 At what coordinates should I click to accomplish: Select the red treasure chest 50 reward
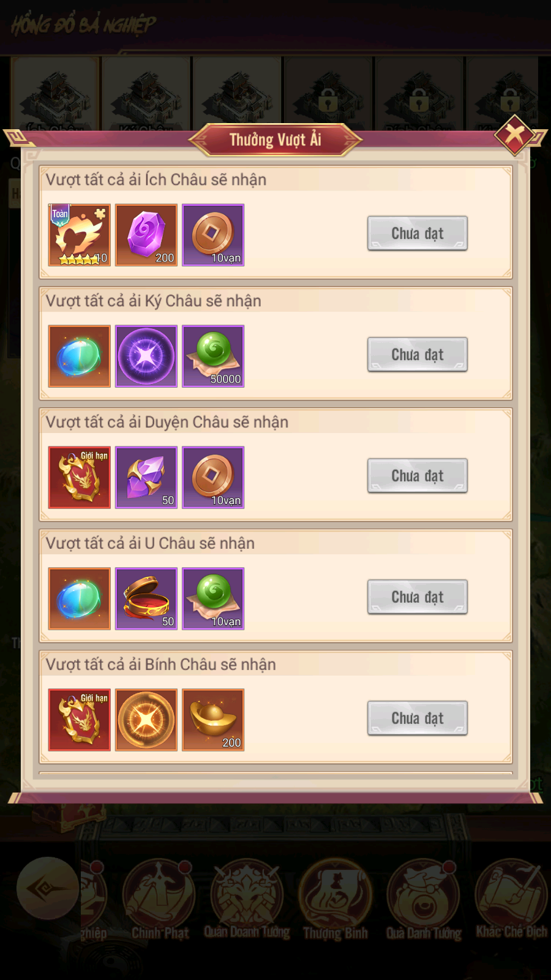tap(146, 598)
